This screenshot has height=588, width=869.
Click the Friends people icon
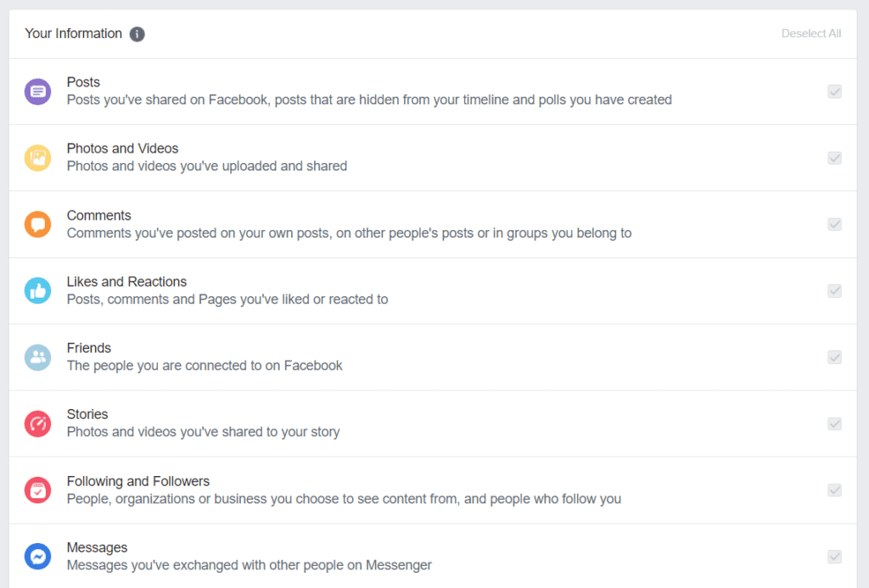click(37, 357)
